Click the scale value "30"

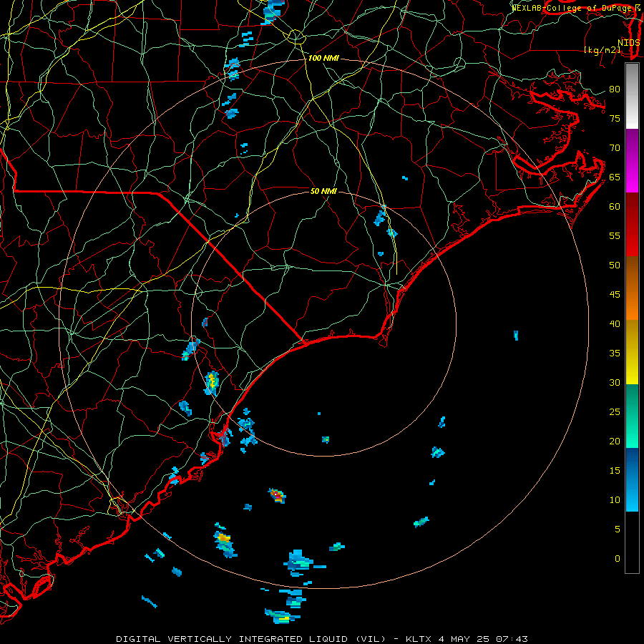click(615, 382)
